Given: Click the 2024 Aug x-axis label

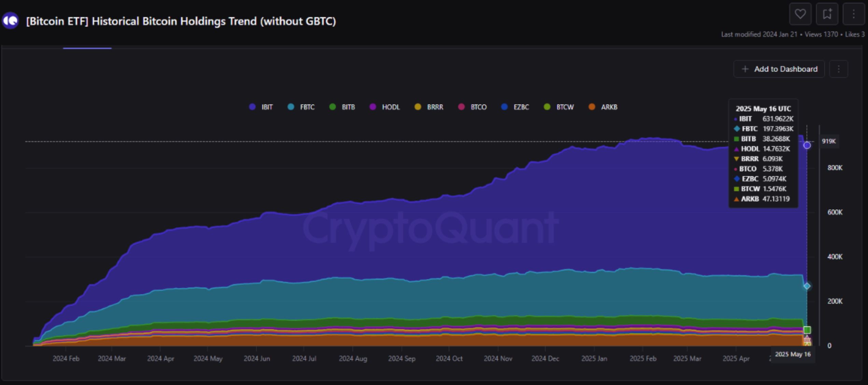Looking at the screenshot, I should (353, 358).
